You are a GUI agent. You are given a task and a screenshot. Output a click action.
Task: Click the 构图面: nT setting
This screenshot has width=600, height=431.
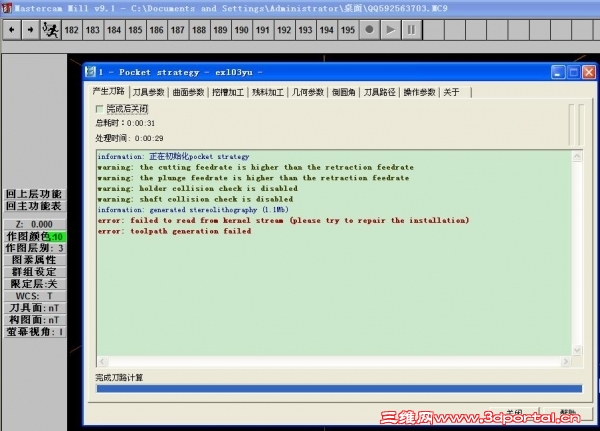[34, 320]
